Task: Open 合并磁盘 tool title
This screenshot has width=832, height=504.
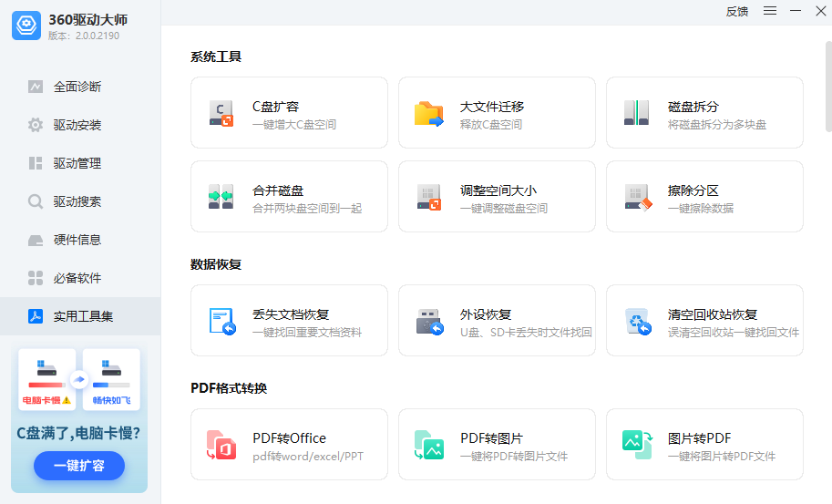Action: (278, 190)
